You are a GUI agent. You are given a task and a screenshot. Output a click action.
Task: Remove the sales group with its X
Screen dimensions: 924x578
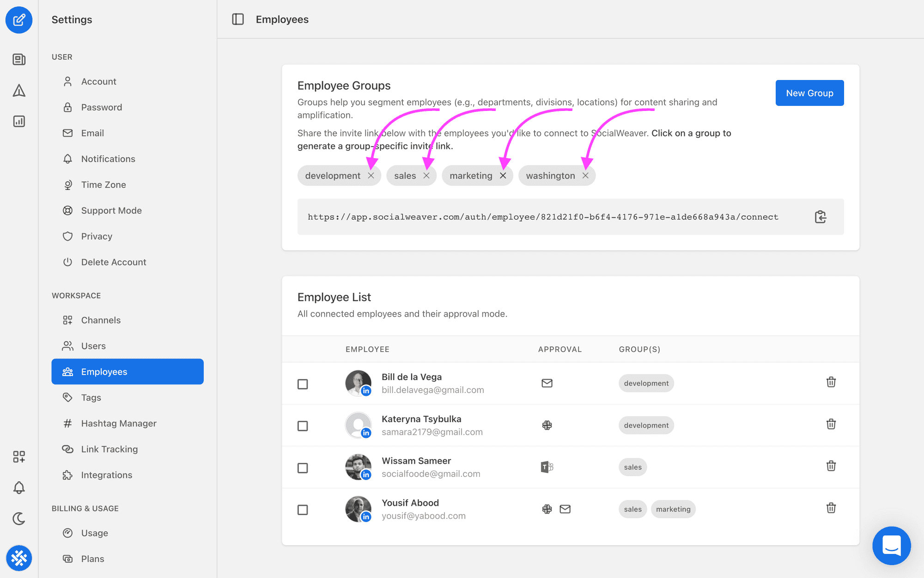click(x=426, y=176)
